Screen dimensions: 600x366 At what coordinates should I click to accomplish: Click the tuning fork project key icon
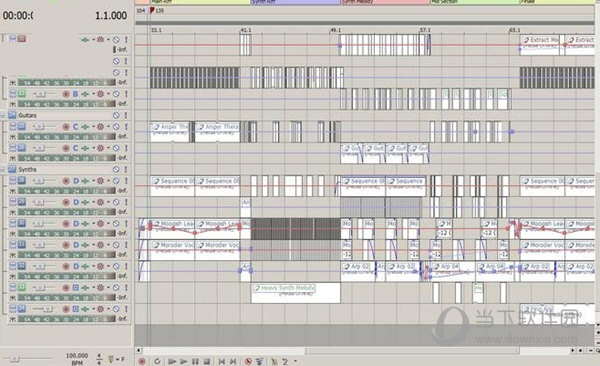point(111,359)
